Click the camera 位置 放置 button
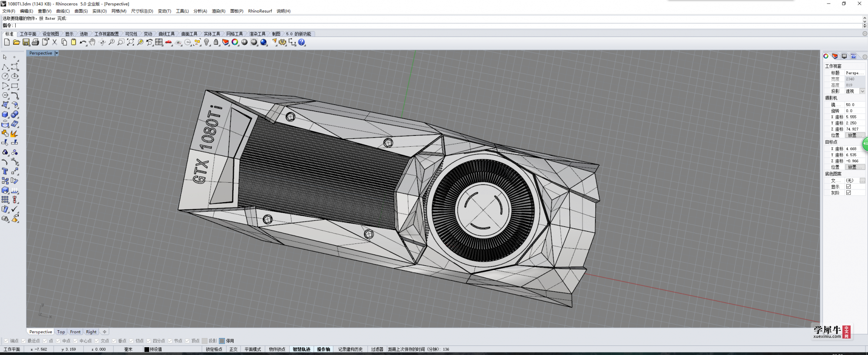The width and height of the screenshot is (868, 355). coord(855,135)
